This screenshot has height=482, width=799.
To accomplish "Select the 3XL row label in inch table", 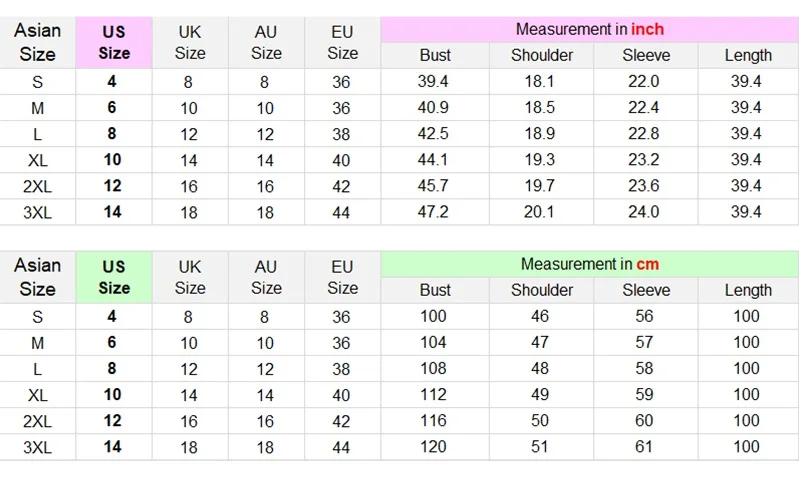I will point(38,212).
